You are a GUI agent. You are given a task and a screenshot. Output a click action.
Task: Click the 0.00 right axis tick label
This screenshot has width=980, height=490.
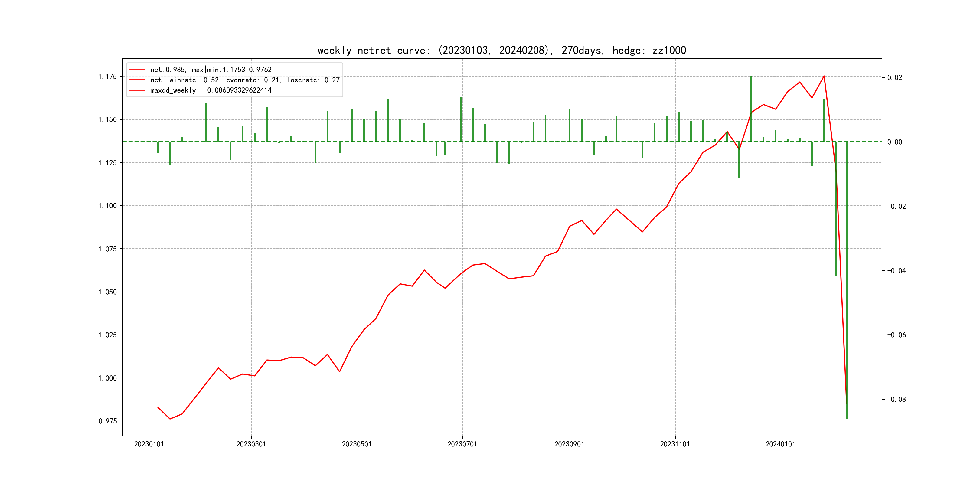click(894, 142)
